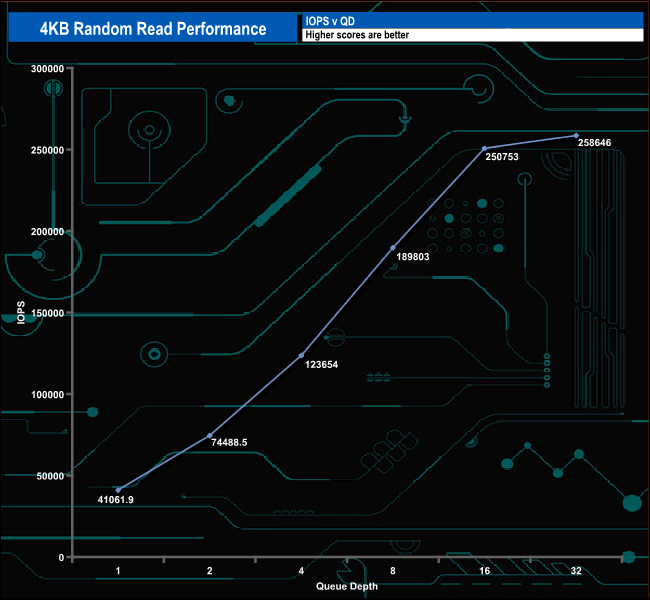The image size is (650, 600).
Task: Select the queue depth 32 x-axis label
Action: [576, 570]
